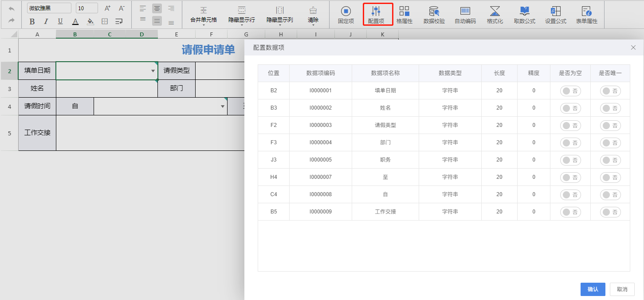Viewport: 644px width, 300px height.
Task: Toggle 是否为空 switch for row B2
Action: (570, 91)
